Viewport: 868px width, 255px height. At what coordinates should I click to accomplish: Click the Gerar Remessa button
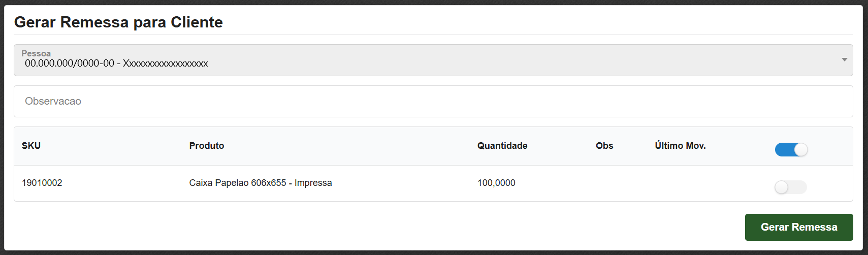click(x=798, y=227)
